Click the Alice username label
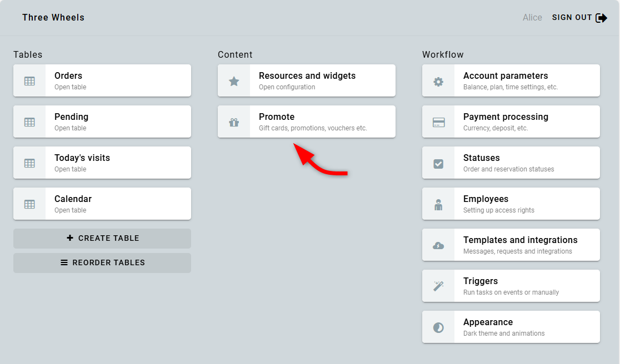 [x=532, y=18]
